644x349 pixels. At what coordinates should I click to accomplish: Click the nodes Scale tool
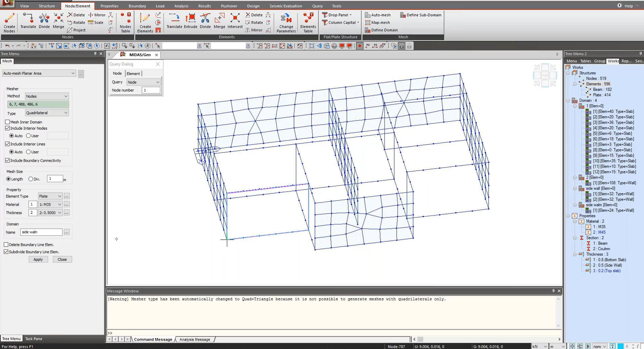(x=96, y=23)
